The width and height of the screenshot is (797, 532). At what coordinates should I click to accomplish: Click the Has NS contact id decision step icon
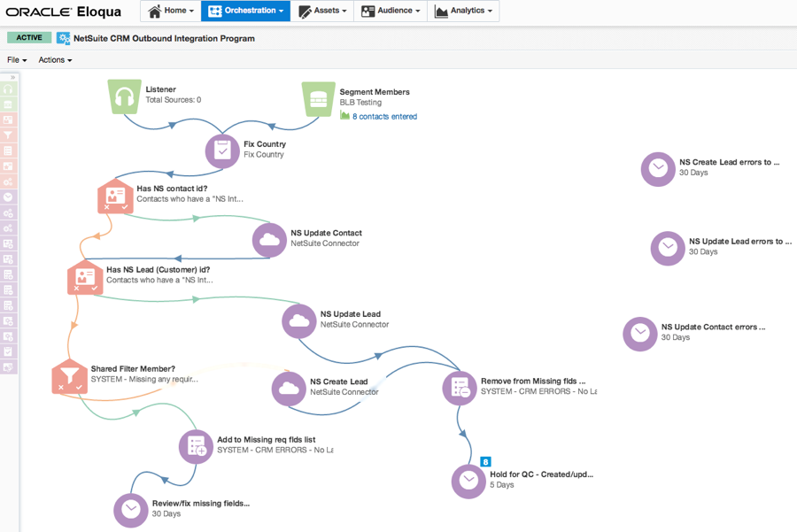point(115,197)
